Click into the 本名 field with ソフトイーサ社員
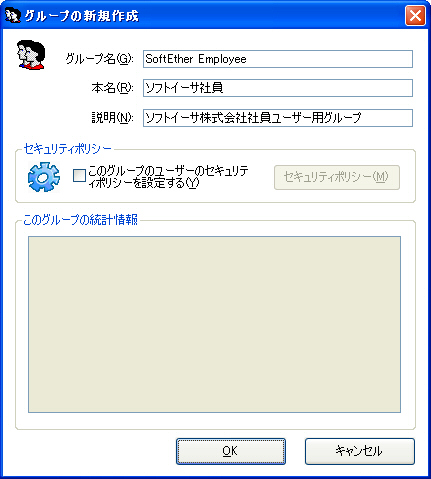Screen dimensions: 431x479 click(278, 88)
